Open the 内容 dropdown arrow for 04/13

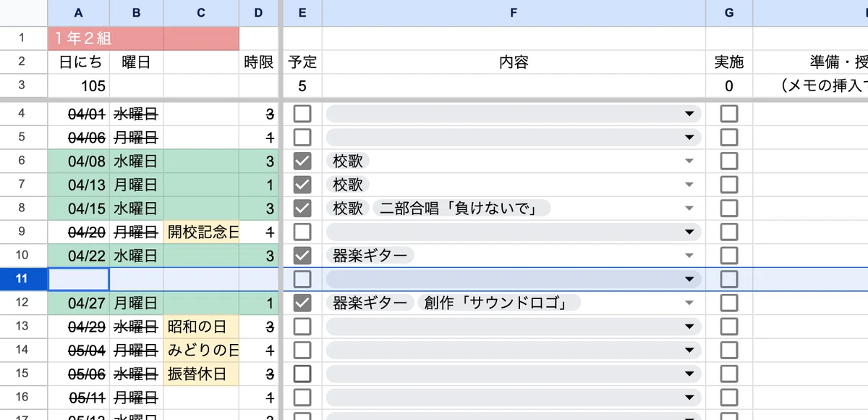point(689,185)
